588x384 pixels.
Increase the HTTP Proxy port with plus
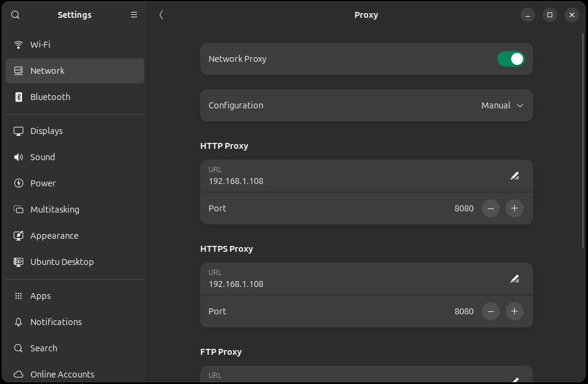(515, 208)
